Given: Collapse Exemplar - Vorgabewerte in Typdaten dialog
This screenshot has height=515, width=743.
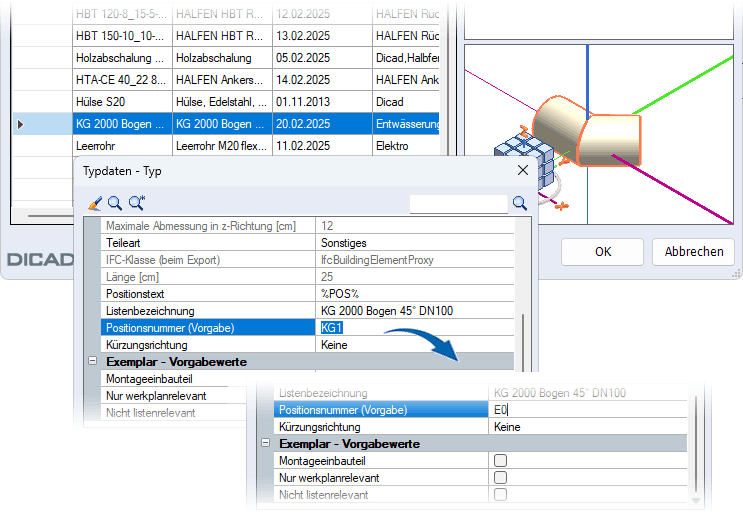Looking at the screenshot, I should (92, 361).
